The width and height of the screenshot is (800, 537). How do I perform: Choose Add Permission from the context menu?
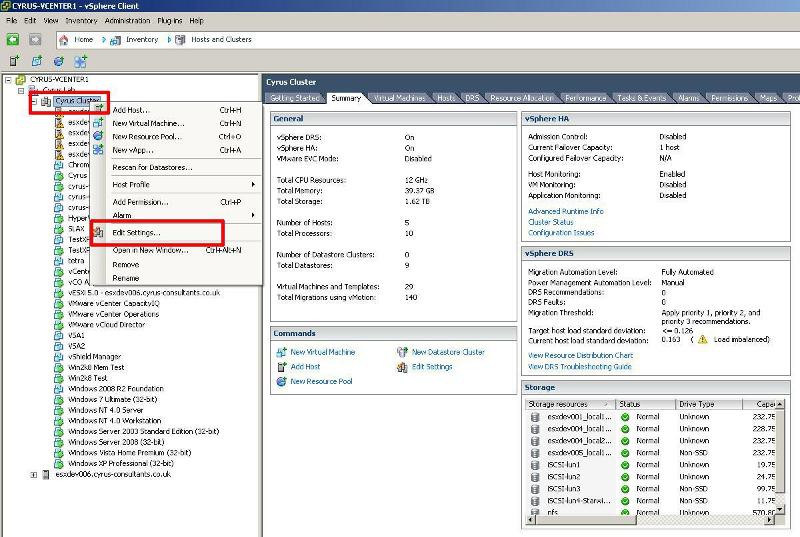point(140,202)
